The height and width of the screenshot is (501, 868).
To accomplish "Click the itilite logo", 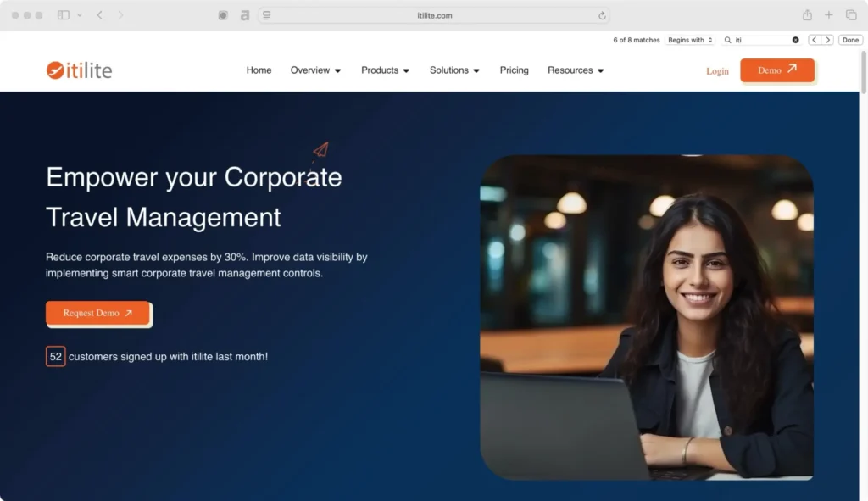I will [x=79, y=70].
